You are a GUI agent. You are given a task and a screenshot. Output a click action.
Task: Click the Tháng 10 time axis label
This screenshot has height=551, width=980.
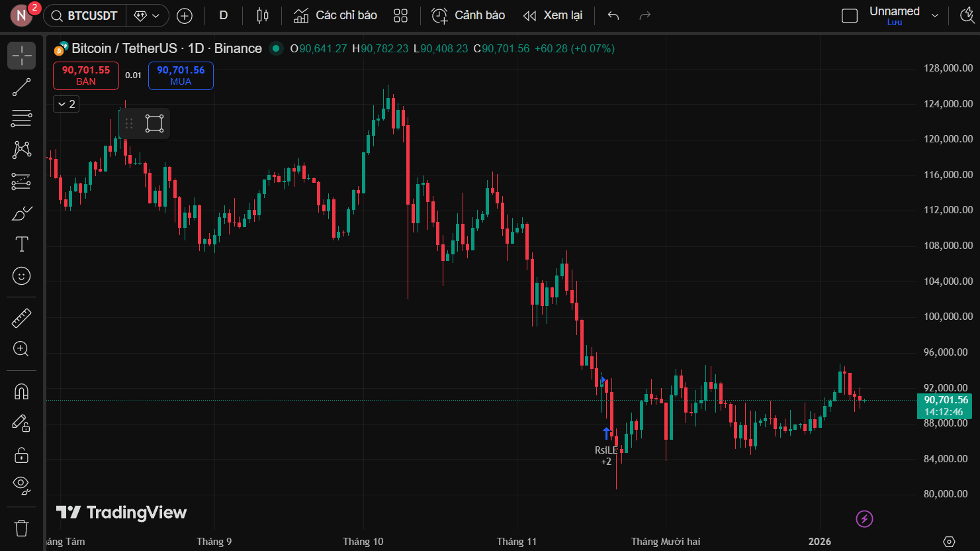click(363, 542)
